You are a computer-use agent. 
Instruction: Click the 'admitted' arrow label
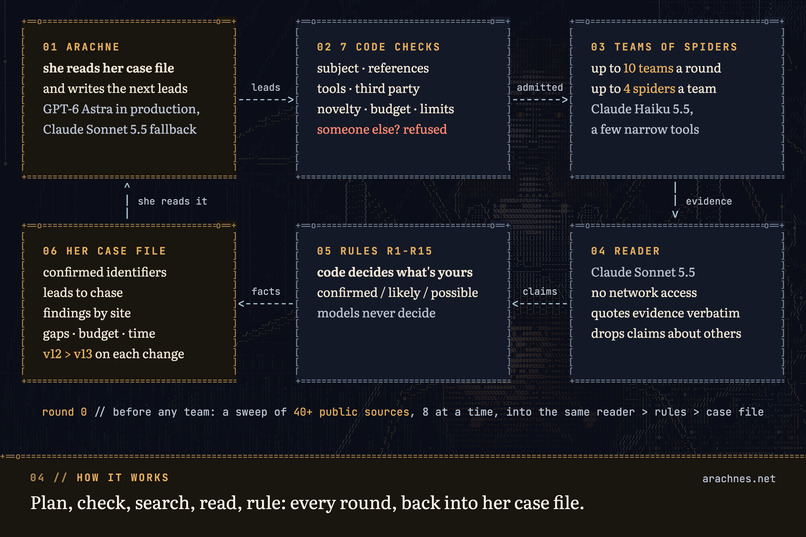pos(540,87)
